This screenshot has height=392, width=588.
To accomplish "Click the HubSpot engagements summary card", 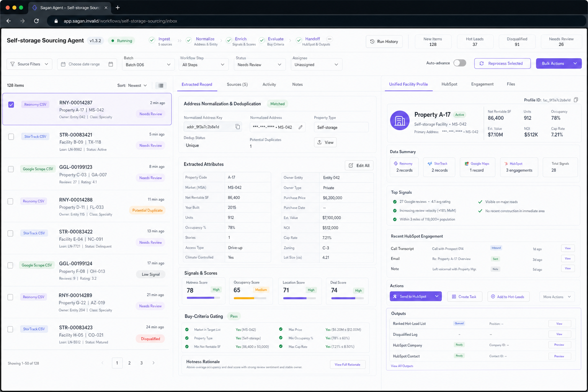I will click(x=519, y=167).
